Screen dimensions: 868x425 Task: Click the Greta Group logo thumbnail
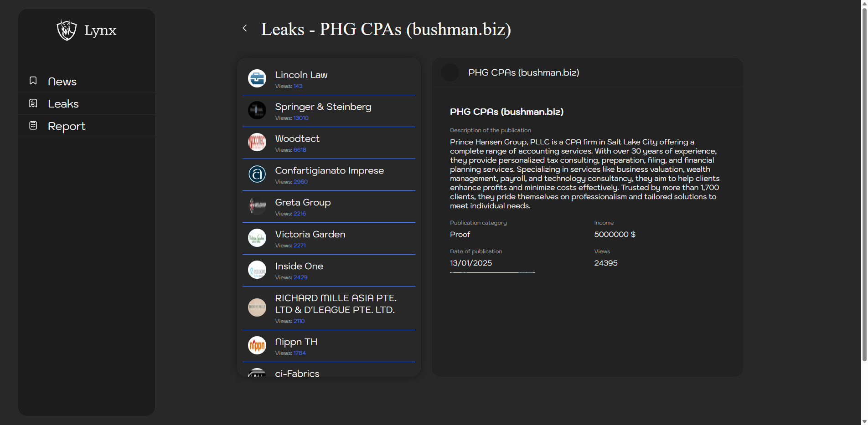tap(257, 206)
